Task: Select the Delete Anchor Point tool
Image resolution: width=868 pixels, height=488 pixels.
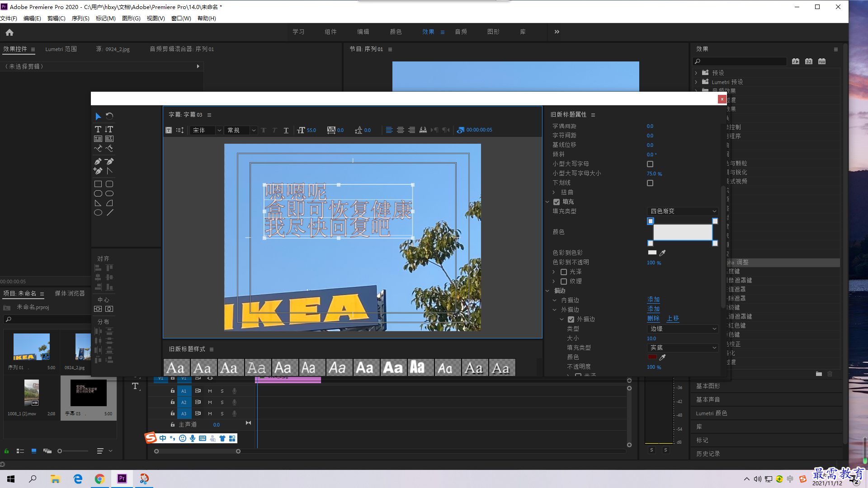Action: 109,161
